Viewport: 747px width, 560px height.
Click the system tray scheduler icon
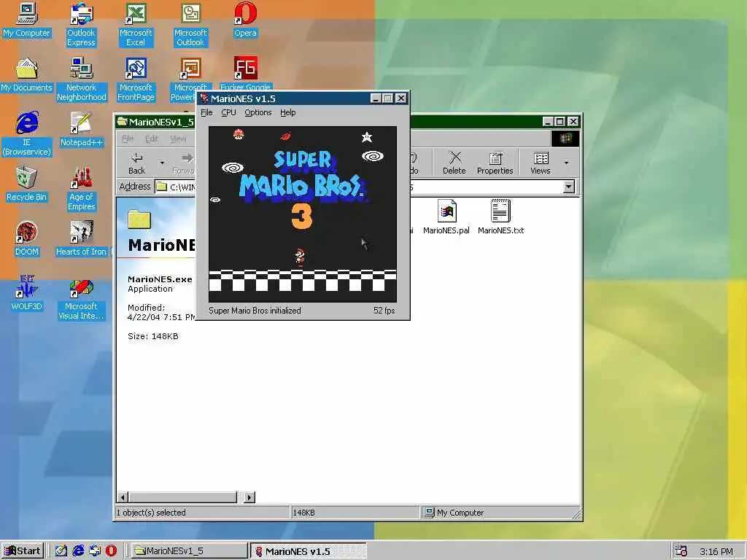point(681,551)
